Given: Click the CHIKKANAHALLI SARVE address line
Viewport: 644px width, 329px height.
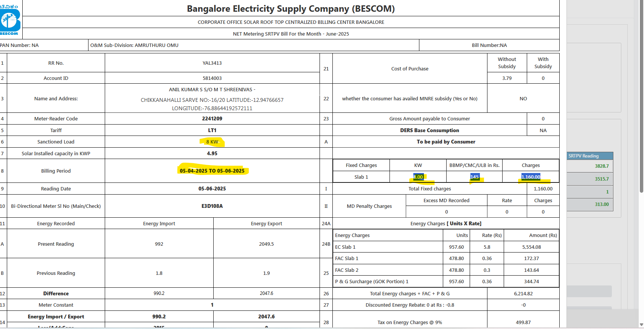Looking at the screenshot, I should coord(212,100).
